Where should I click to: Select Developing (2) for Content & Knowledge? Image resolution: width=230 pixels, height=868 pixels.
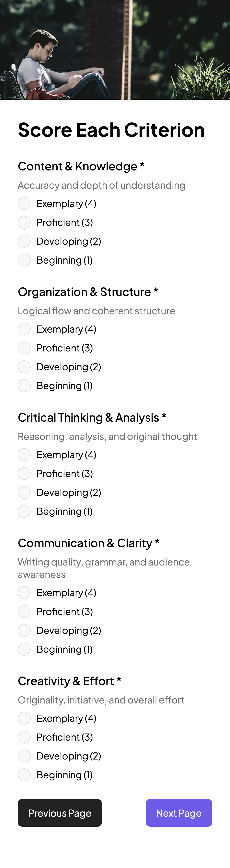pos(24,241)
